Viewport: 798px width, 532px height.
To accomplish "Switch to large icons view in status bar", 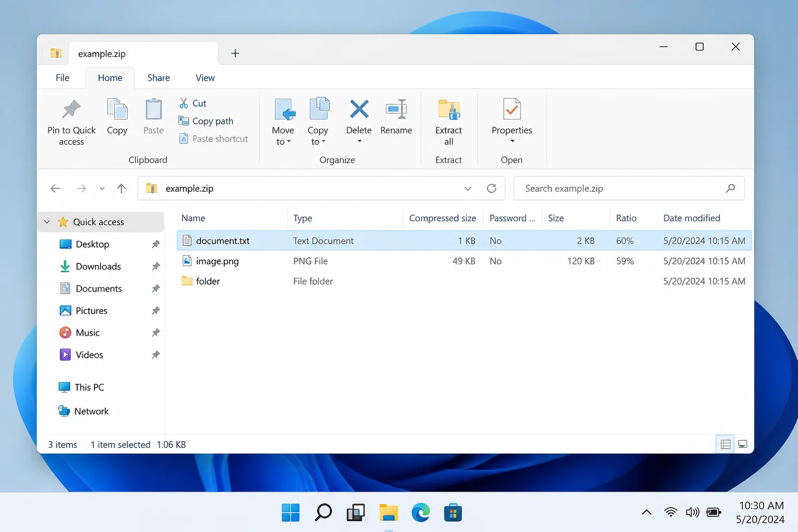I will coord(743,445).
